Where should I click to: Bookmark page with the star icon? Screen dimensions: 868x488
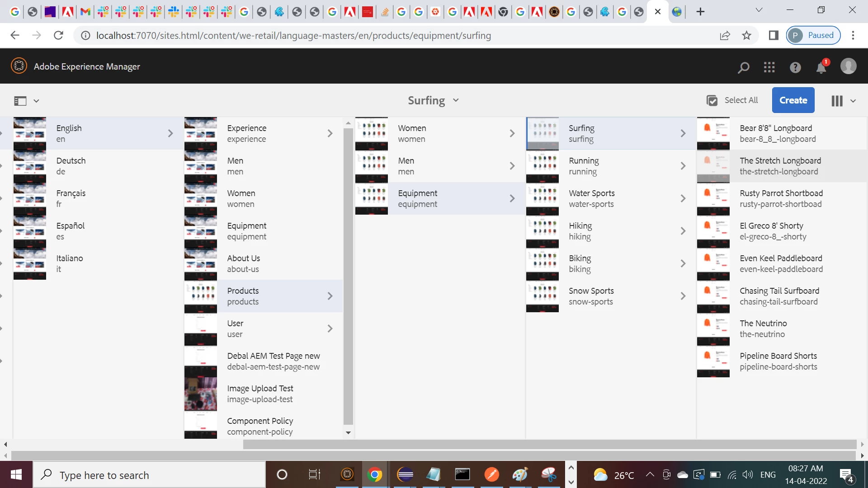tap(746, 35)
